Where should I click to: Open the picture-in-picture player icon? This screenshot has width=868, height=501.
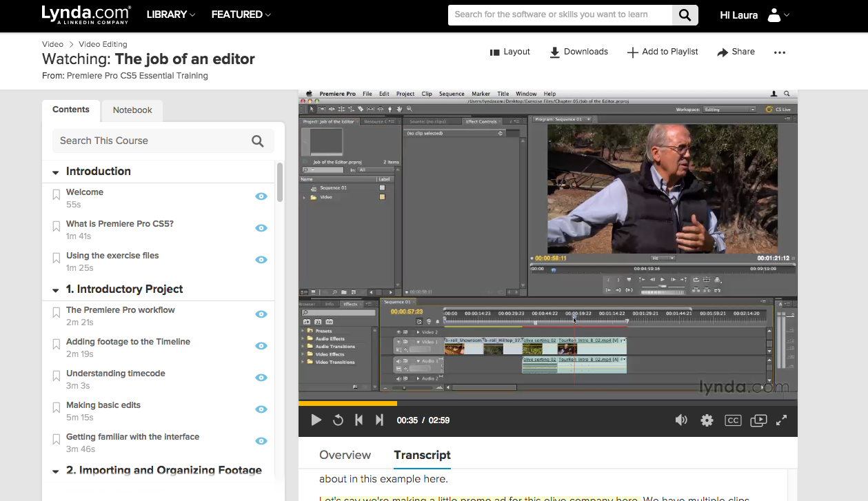(x=758, y=420)
